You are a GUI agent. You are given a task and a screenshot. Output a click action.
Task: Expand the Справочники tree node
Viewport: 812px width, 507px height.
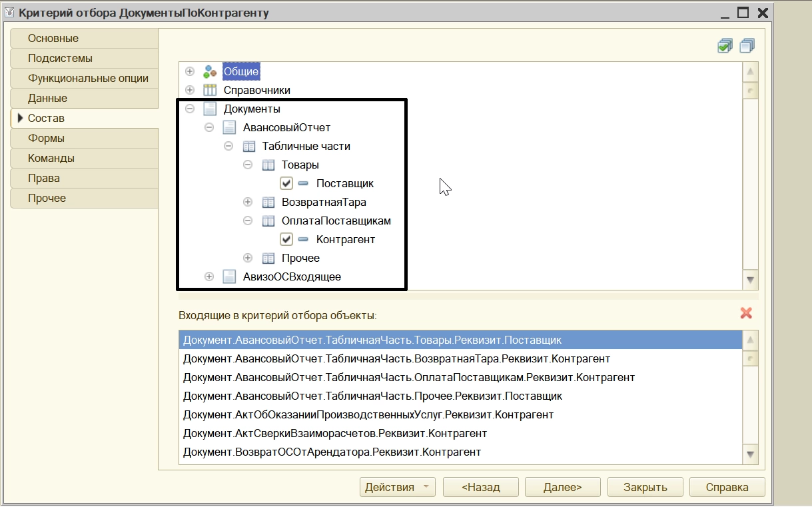coord(190,90)
